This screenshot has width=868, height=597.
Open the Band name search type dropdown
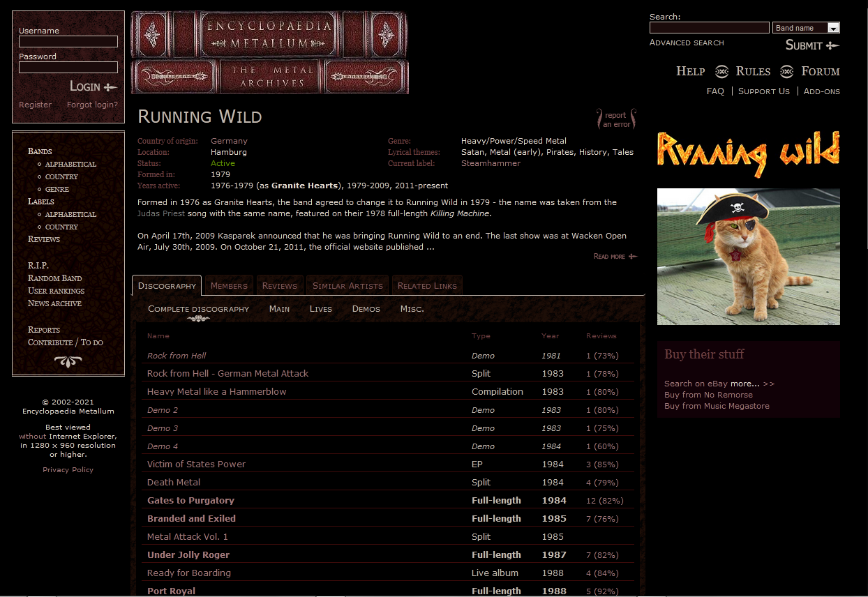click(x=806, y=28)
